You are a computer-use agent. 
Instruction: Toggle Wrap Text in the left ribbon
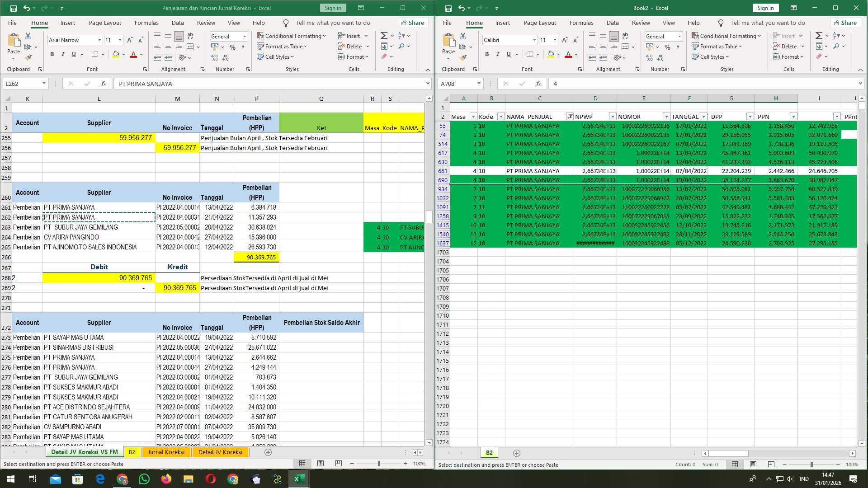click(x=190, y=36)
